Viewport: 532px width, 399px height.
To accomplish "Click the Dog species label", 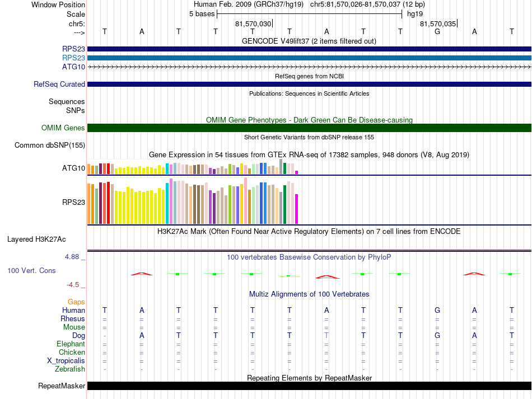I will tap(78, 336).
